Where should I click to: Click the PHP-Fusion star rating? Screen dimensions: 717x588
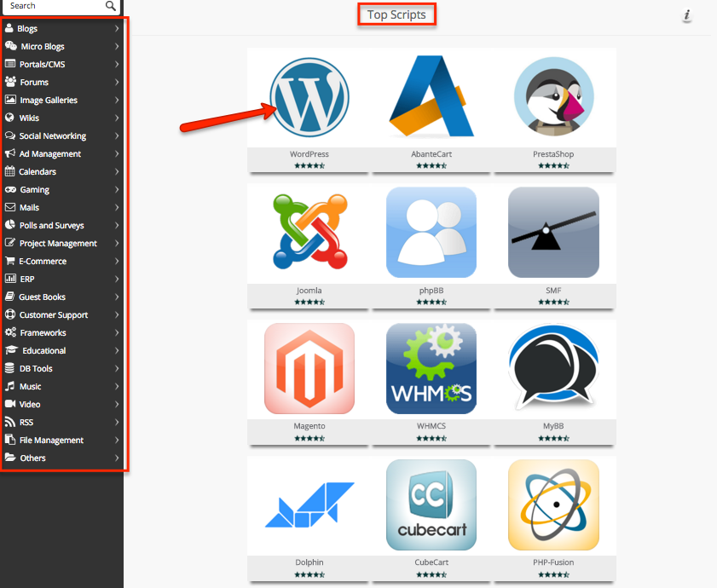pos(554,574)
